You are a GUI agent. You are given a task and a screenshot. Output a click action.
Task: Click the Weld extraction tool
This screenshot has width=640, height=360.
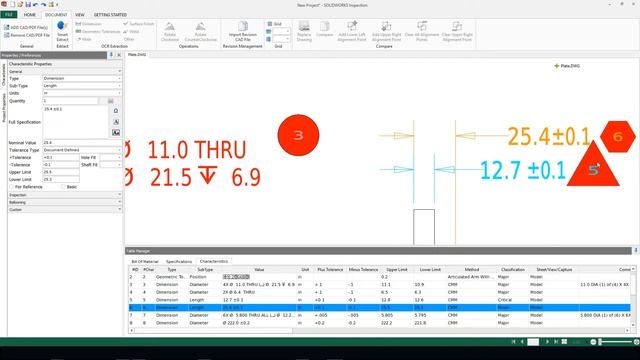click(131, 31)
